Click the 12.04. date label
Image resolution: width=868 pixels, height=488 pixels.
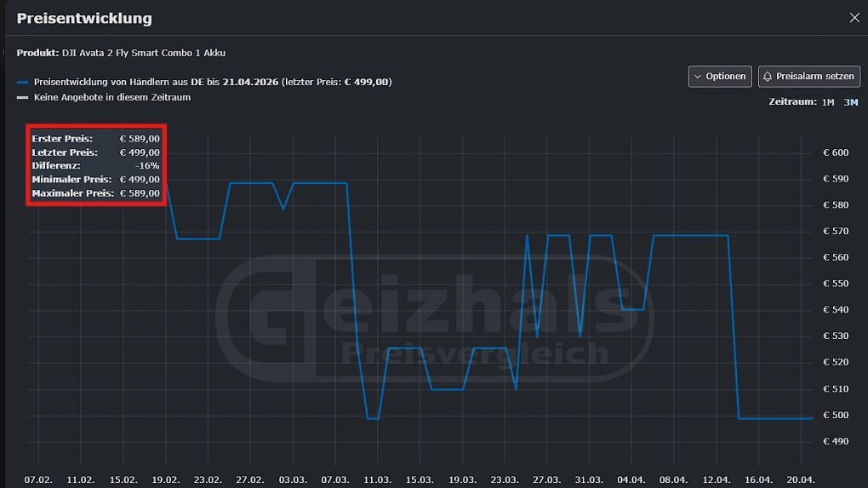pos(716,479)
